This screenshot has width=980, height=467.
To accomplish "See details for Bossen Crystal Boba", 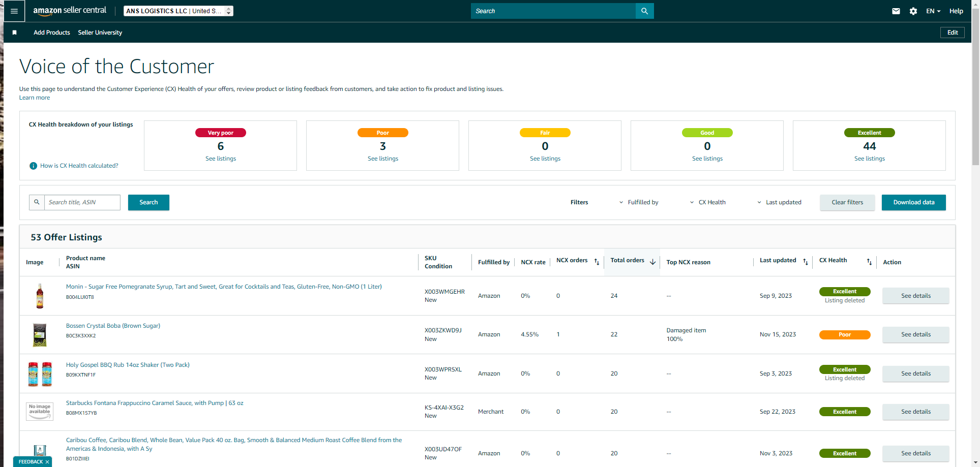I will point(916,334).
